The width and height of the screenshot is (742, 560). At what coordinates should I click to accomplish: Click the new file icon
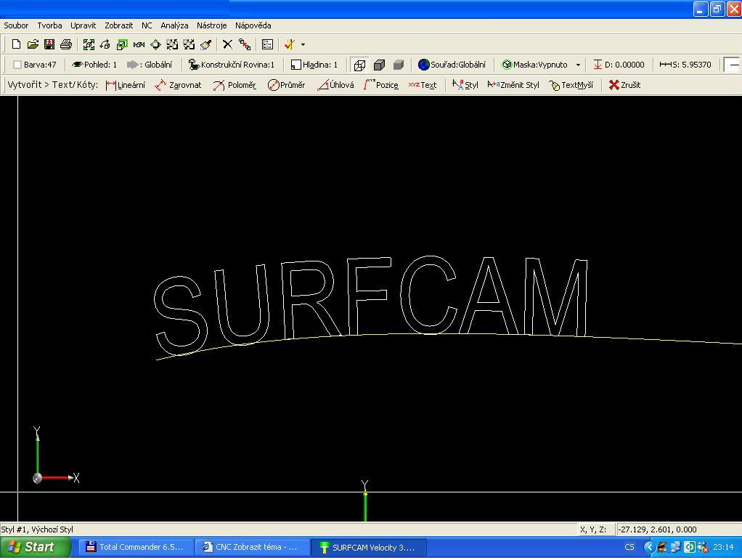coord(17,44)
